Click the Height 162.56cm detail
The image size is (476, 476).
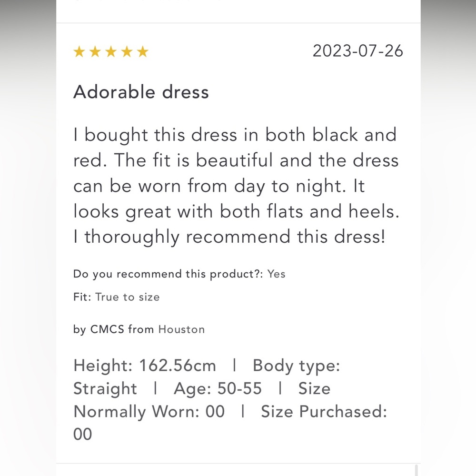coord(145,365)
